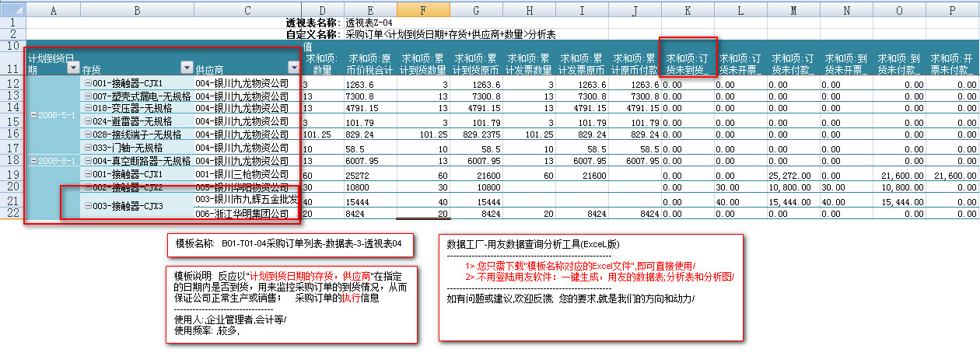
Task: Select the cell with value 829.2375
Action: (x=475, y=134)
